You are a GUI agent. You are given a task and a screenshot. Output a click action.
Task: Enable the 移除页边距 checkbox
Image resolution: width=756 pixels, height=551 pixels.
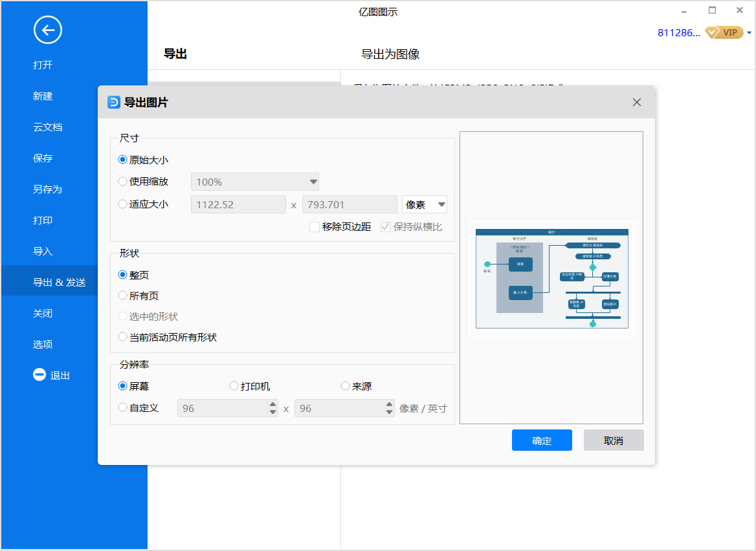(x=315, y=227)
